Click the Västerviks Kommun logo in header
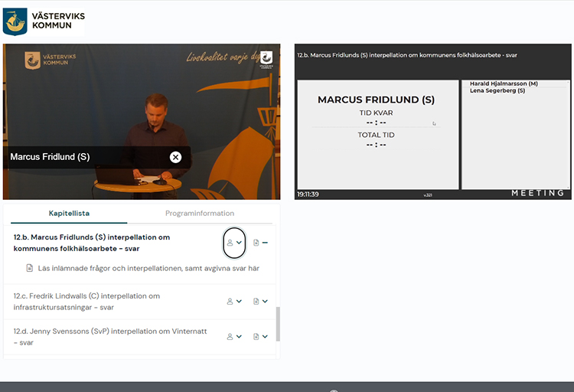The image size is (574, 392). point(43,21)
